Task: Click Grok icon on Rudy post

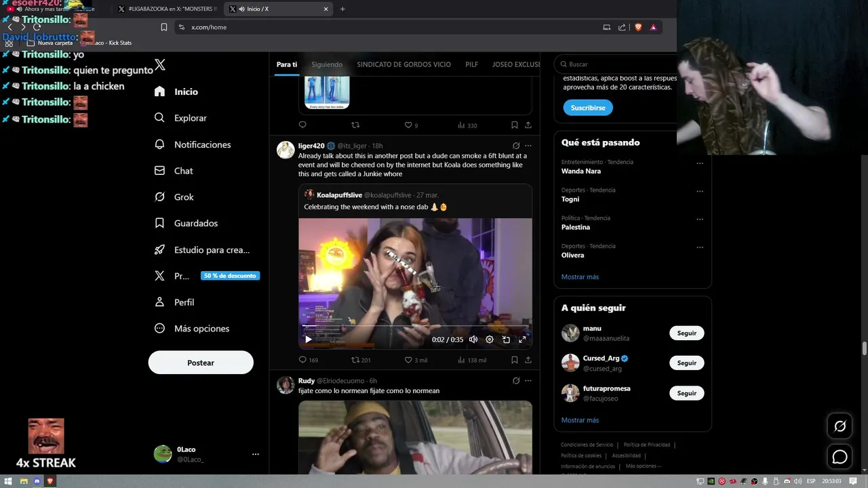Action: [516, 381]
